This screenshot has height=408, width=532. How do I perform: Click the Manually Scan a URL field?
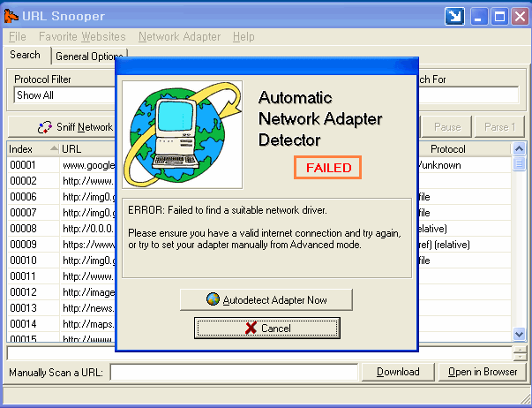coord(234,373)
